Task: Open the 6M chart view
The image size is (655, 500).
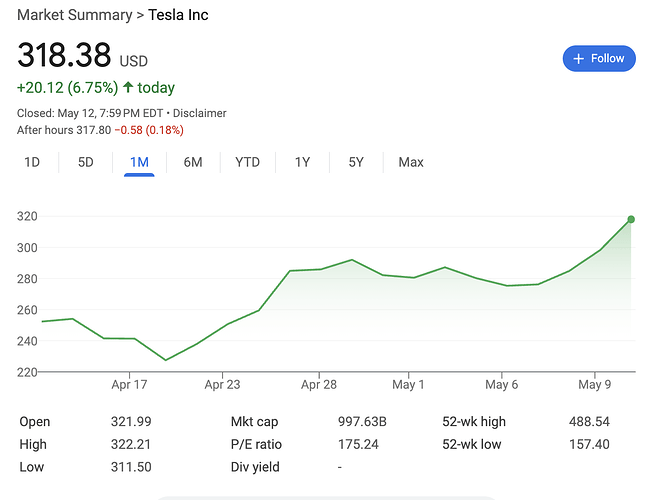Action: pyautogui.click(x=193, y=162)
